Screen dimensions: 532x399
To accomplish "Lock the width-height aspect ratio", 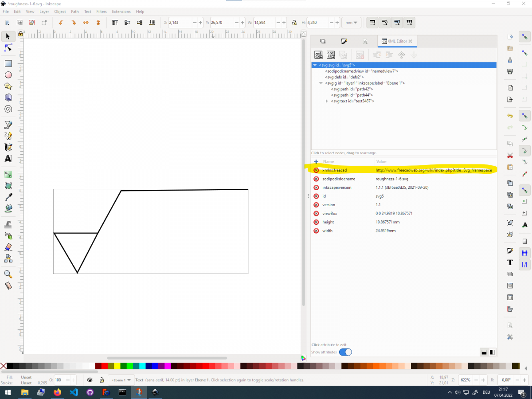I will (293, 23).
